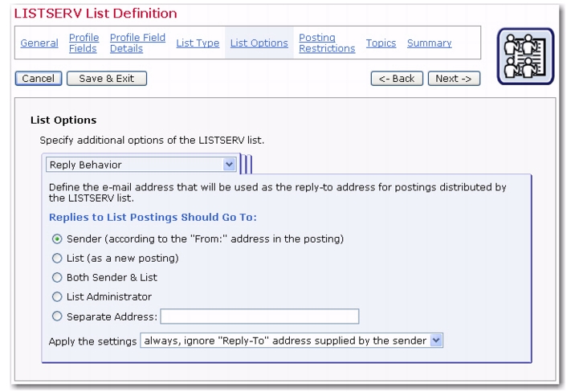Open Posting Restrictions tab
The height and width of the screenshot is (392, 575).
pos(327,43)
